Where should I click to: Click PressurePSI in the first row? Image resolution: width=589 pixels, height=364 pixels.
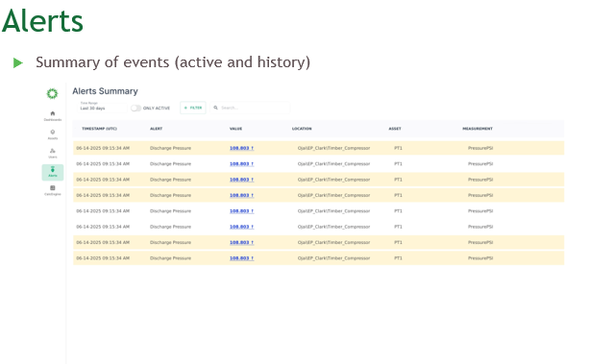(x=480, y=148)
